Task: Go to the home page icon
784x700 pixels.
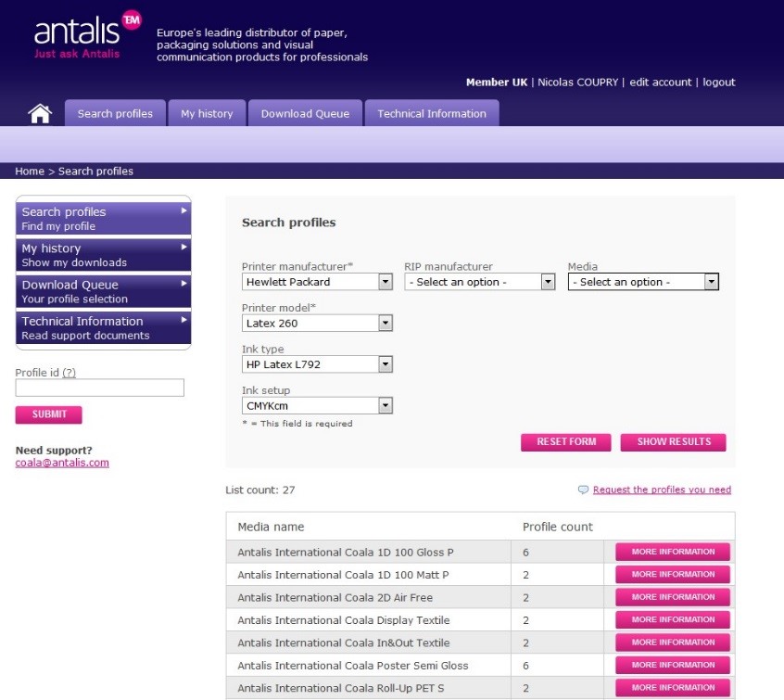Action: [x=40, y=114]
